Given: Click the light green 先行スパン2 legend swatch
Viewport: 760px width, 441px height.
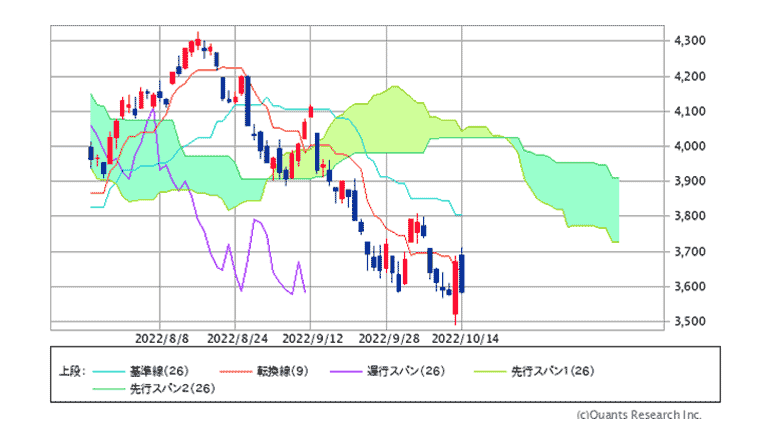Looking at the screenshot, I should pyautogui.click(x=107, y=387).
